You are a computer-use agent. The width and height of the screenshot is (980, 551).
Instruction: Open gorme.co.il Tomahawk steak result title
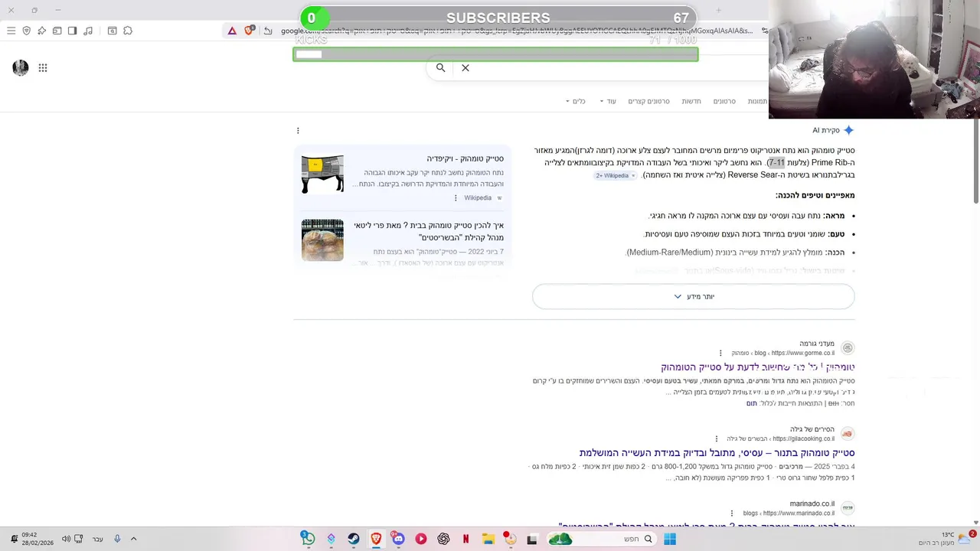[758, 367]
